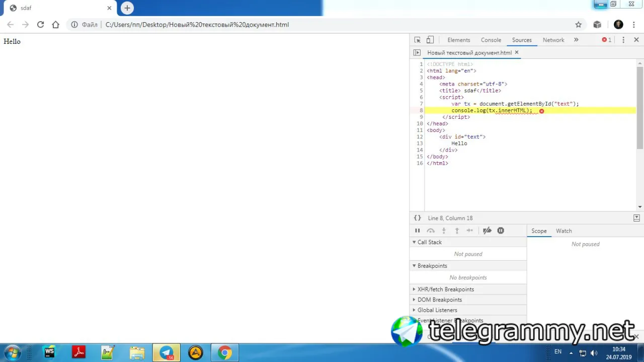Click the Hello text on the page
644x362 pixels.
(x=12, y=42)
